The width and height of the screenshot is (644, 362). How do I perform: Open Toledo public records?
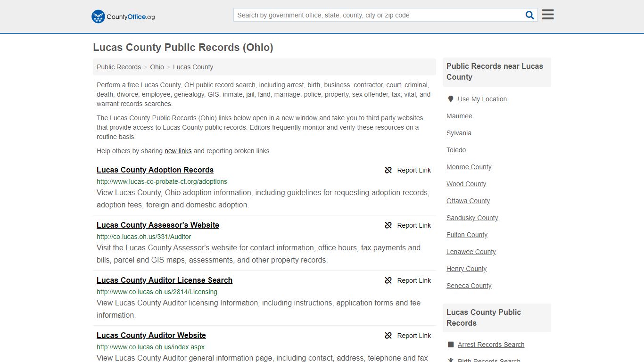pos(456,150)
